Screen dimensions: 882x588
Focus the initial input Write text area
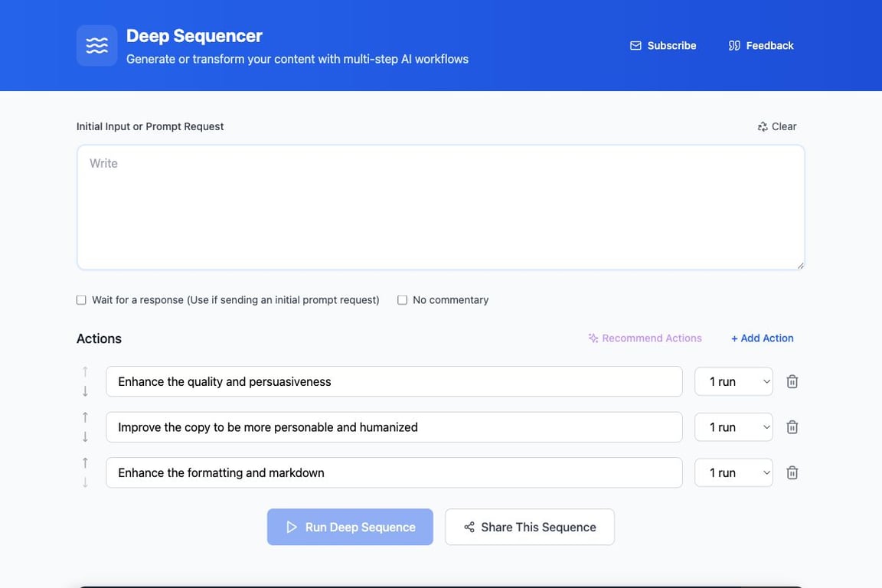440,207
